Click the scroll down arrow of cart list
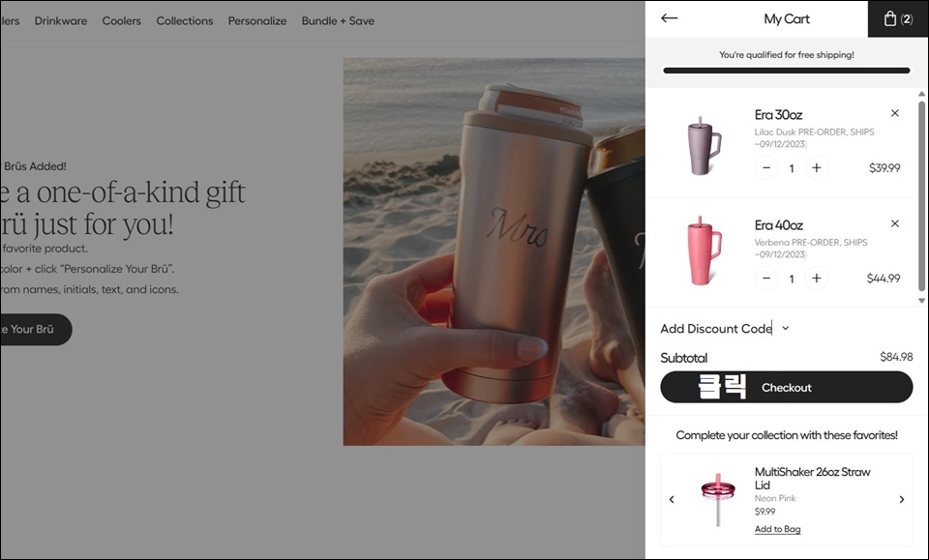Viewport: 929px width, 560px height. (x=921, y=301)
